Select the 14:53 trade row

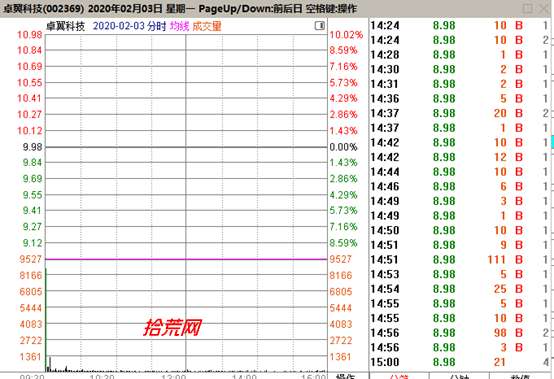(460, 274)
